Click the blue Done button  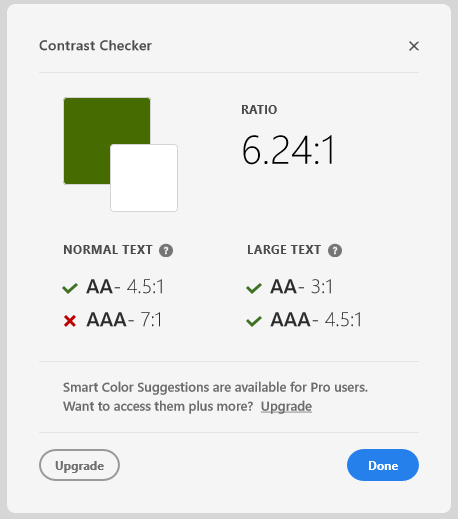point(383,465)
